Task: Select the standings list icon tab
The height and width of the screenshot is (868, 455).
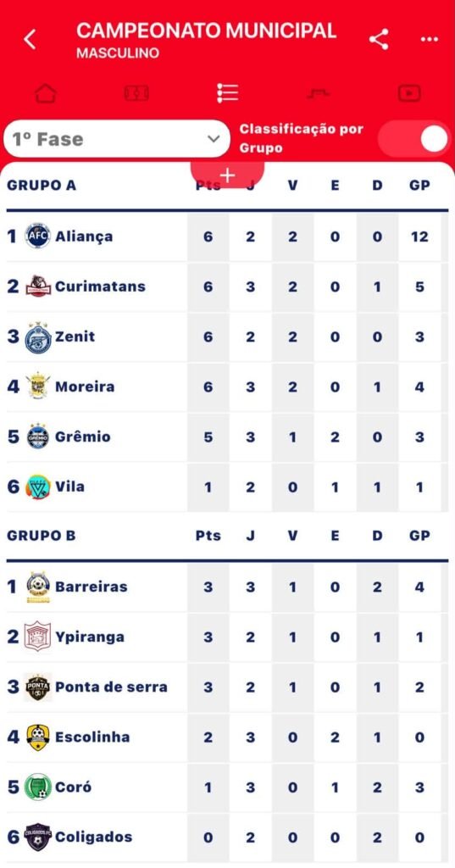Action: tap(227, 93)
